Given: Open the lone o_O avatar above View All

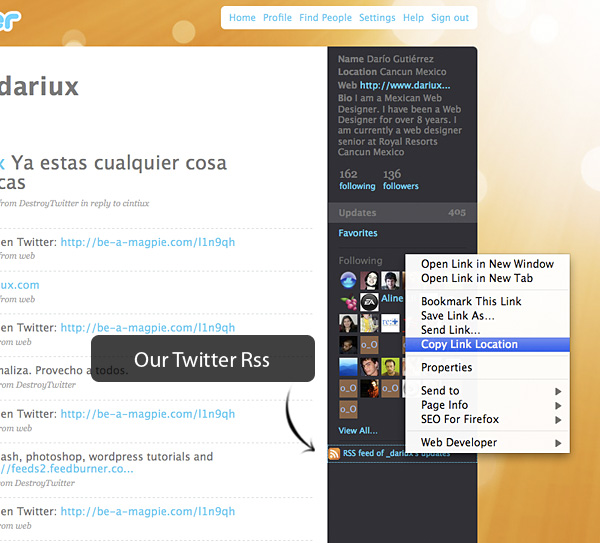Looking at the screenshot, I should [348, 409].
